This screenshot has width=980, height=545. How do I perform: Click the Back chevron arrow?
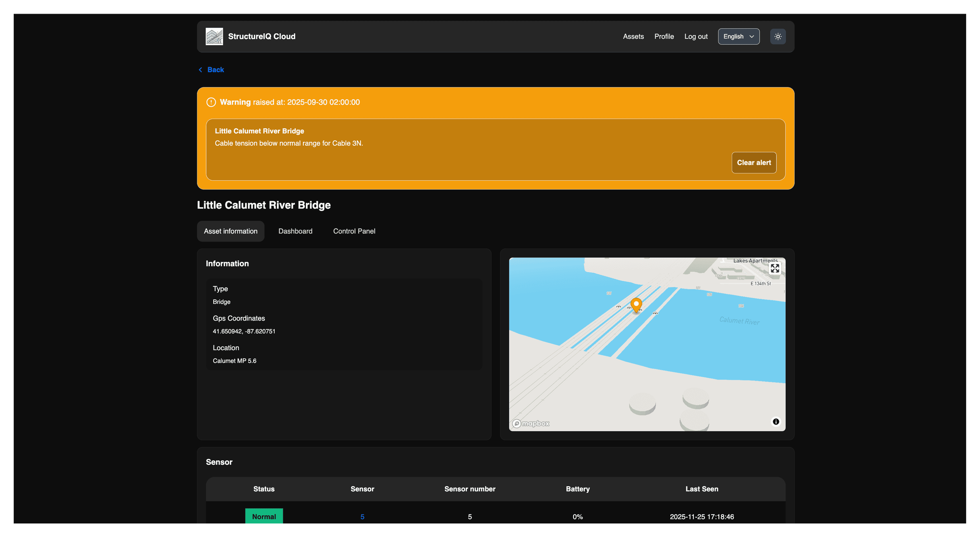coord(200,70)
